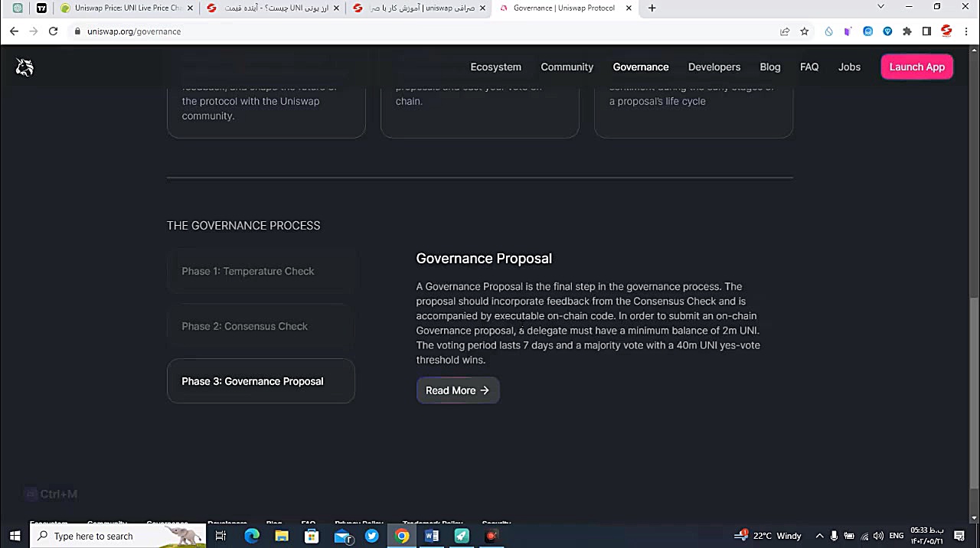Click the share page icon in address bar

(785, 31)
